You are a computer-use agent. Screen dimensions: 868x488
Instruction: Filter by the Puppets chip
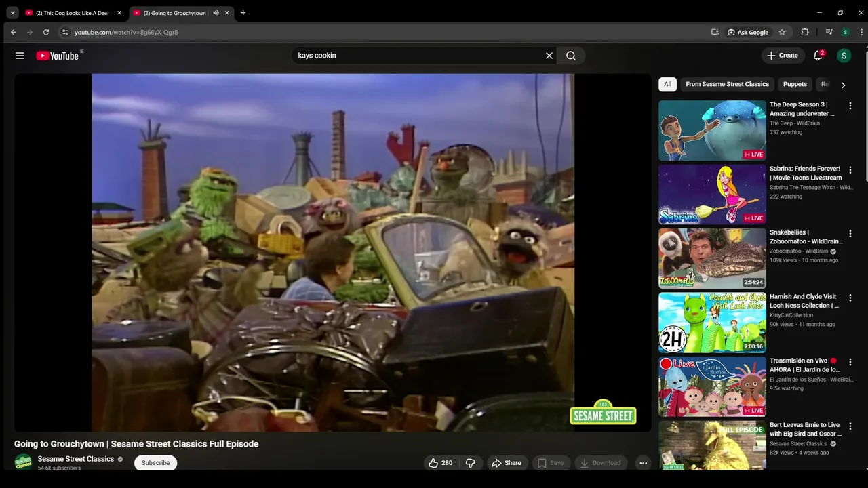(x=795, y=84)
